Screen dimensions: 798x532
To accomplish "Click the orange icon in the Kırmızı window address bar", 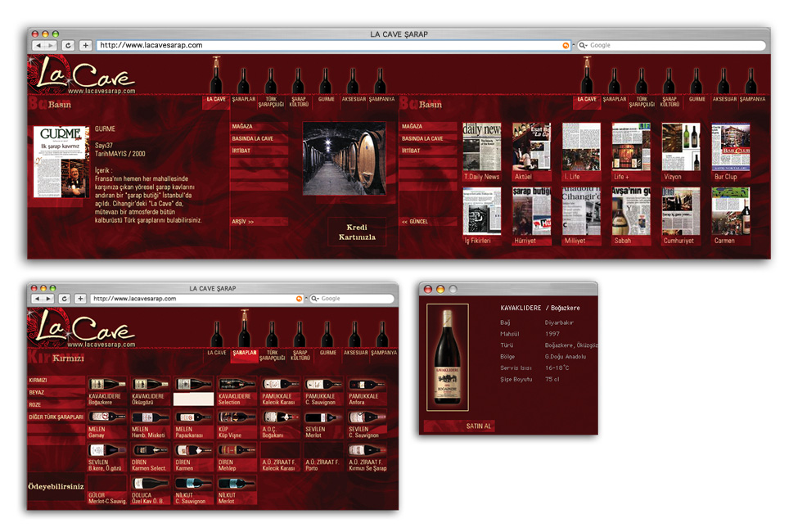I will (x=300, y=299).
